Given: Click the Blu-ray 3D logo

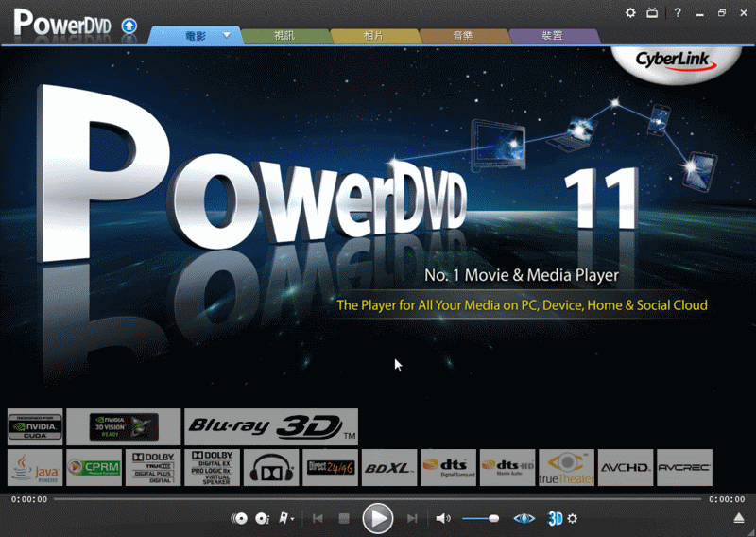Looking at the screenshot, I should (x=271, y=427).
